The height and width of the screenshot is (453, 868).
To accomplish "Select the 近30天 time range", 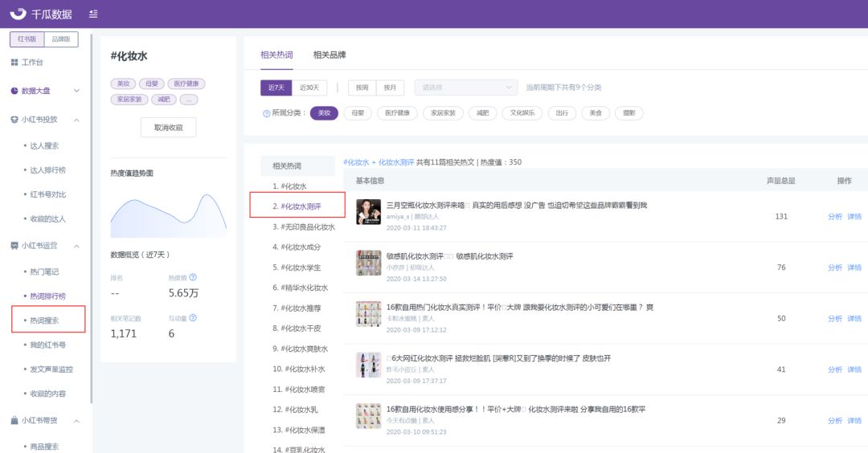I will [309, 88].
